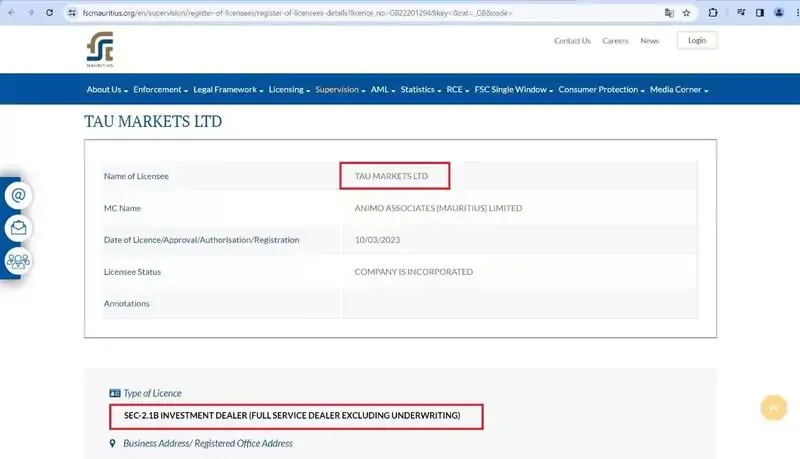The height and width of the screenshot is (459, 800).
Task: Open the Media Corner menu
Action: tap(679, 89)
